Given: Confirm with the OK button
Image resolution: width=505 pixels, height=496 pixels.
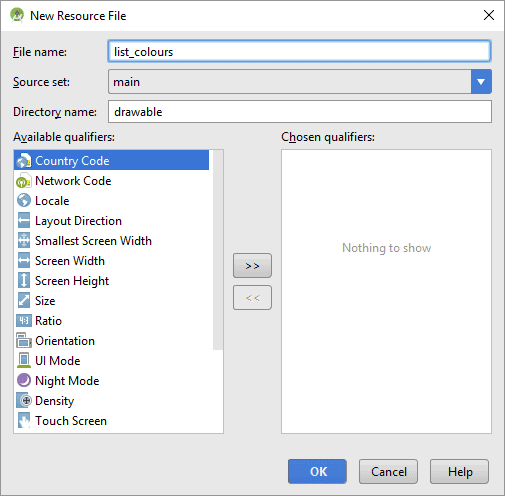Looking at the screenshot, I should pyautogui.click(x=317, y=471).
